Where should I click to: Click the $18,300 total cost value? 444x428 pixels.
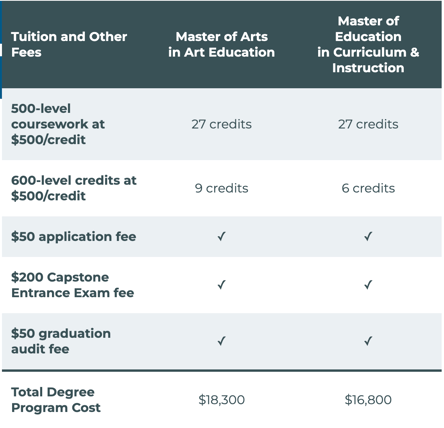pyautogui.click(x=221, y=400)
